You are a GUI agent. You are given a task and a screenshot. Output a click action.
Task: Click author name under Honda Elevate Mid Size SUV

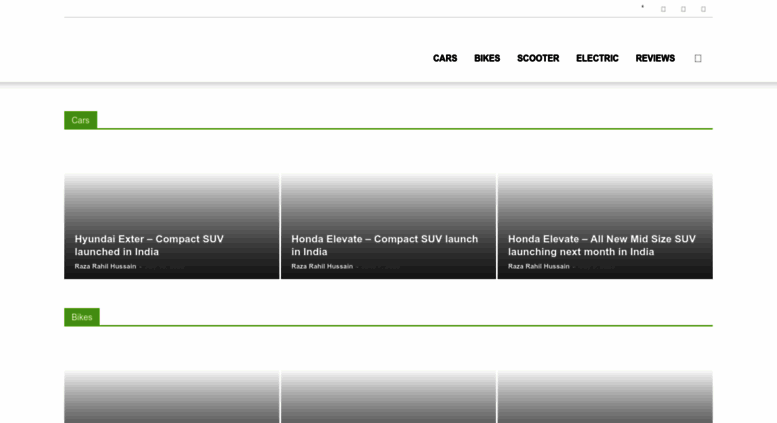[x=538, y=266]
